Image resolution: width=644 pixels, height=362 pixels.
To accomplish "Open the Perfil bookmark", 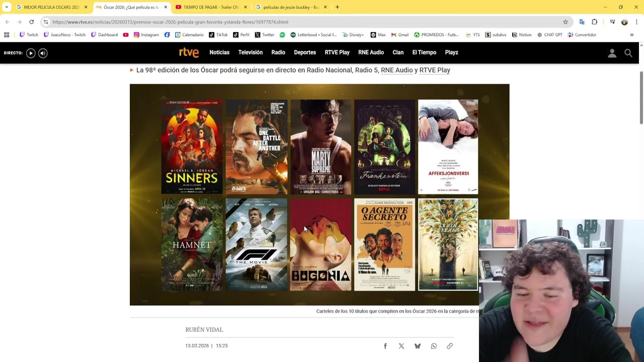I will pos(241,35).
